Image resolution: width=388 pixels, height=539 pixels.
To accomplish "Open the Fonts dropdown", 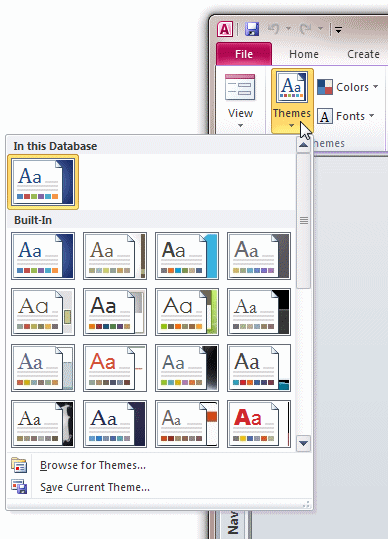I will [x=346, y=116].
